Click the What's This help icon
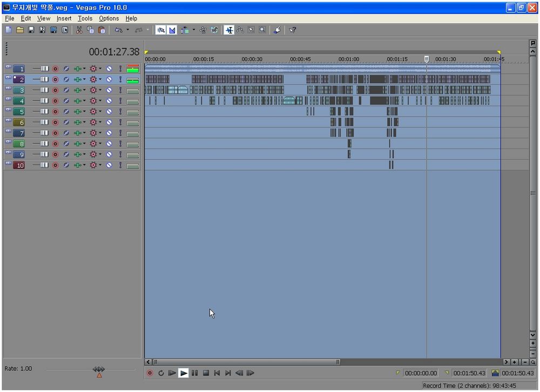 (x=292, y=30)
